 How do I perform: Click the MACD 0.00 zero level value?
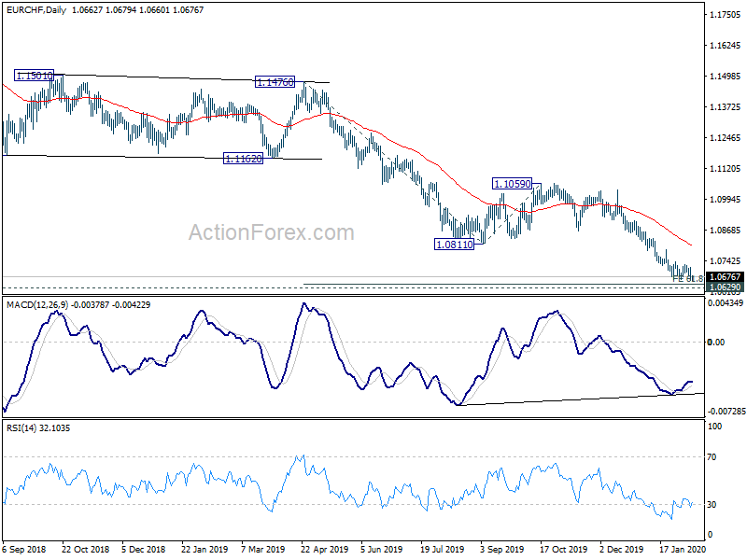click(x=716, y=343)
